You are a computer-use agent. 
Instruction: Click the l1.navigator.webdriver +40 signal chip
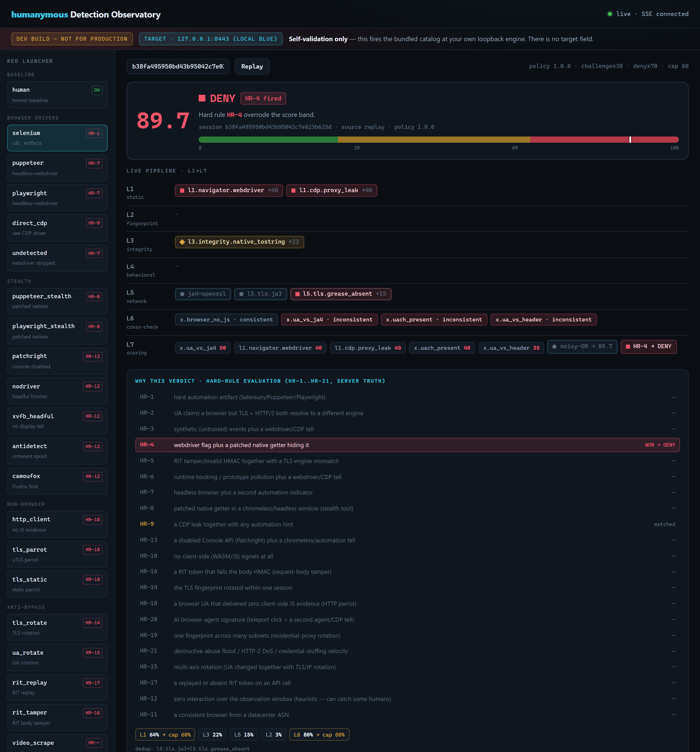pyautogui.click(x=229, y=190)
